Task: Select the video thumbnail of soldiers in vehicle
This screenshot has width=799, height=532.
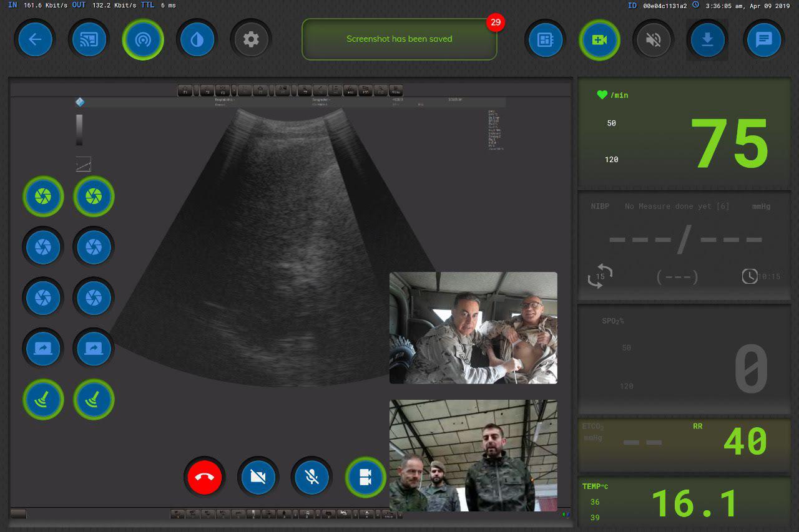Action: tap(473, 327)
